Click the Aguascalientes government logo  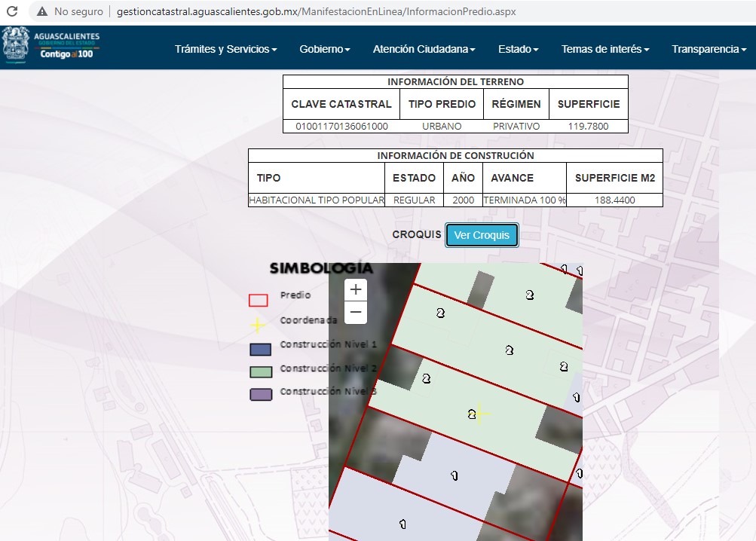click(51, 46)
